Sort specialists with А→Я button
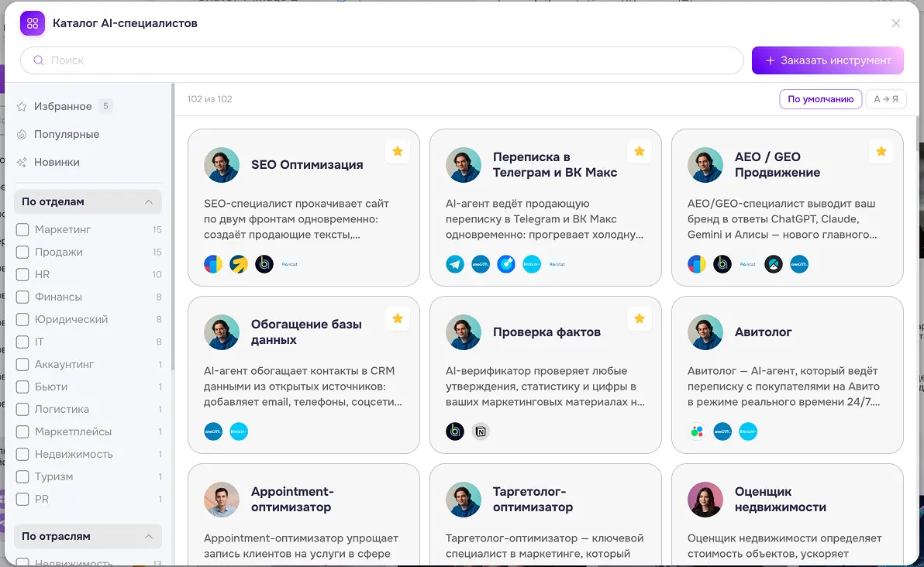This screenshot has height=567, width=924. (x=886, y=99)
